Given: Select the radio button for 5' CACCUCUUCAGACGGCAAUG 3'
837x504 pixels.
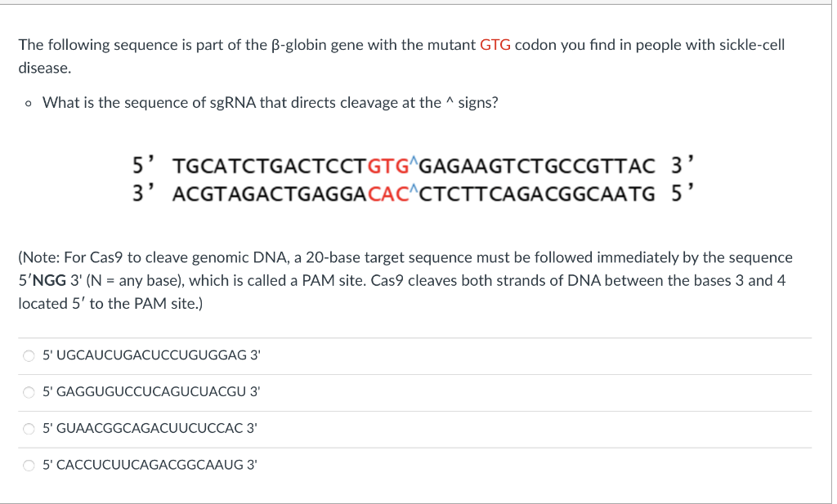Looking at the screenshot, I should (29, 465).
